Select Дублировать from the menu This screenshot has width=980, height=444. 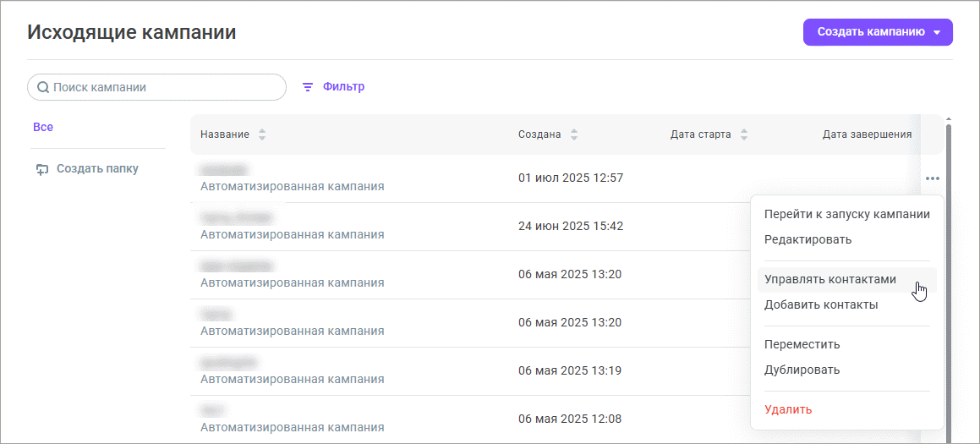[802, 370]
